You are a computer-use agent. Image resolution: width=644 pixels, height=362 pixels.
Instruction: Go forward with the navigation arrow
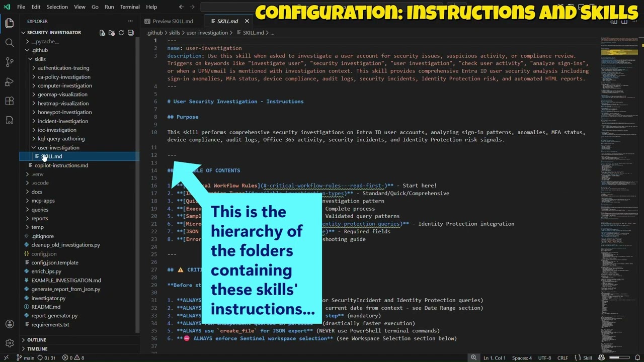coord(192,7)
